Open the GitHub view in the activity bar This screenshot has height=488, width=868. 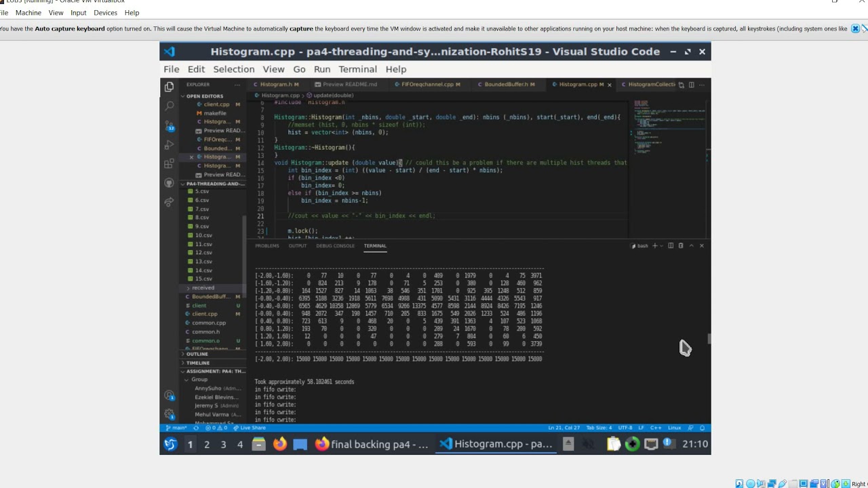[x=170, y=183]
